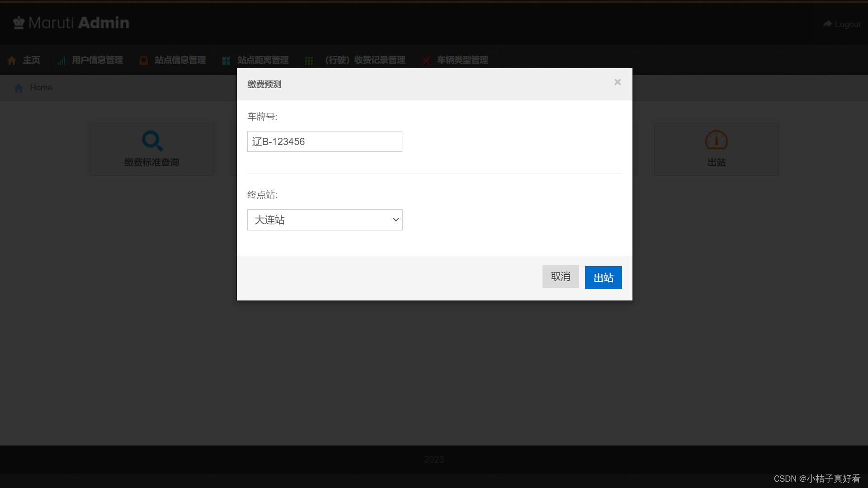This screenshot has width=868, height=488.
Task: Click the green grid icon beside 收费记录管理
Action: (x=309, y=61)
